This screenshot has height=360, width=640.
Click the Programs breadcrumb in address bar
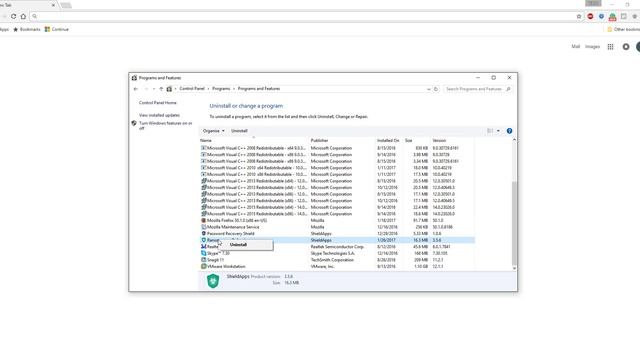tap(221, 89)
